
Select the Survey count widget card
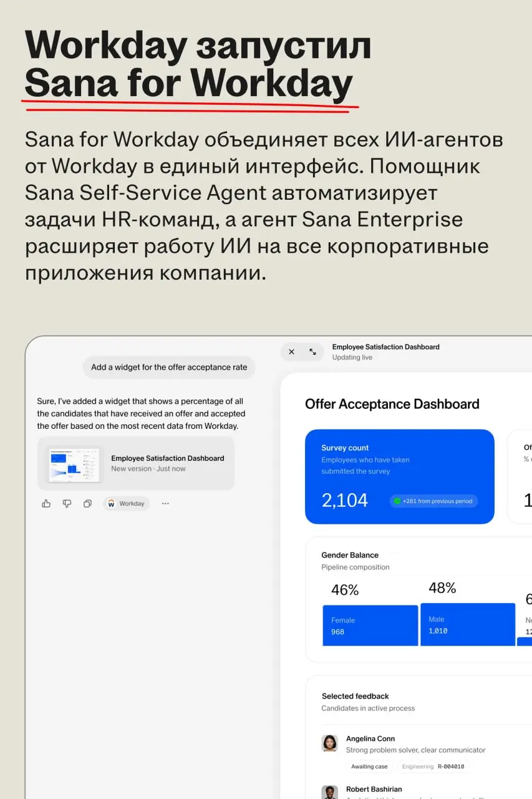click(x=399, y=476)
